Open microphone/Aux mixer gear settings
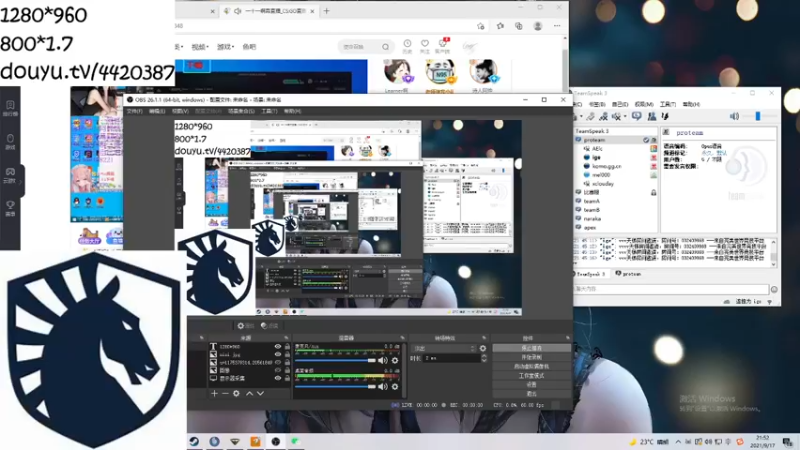 395,360
